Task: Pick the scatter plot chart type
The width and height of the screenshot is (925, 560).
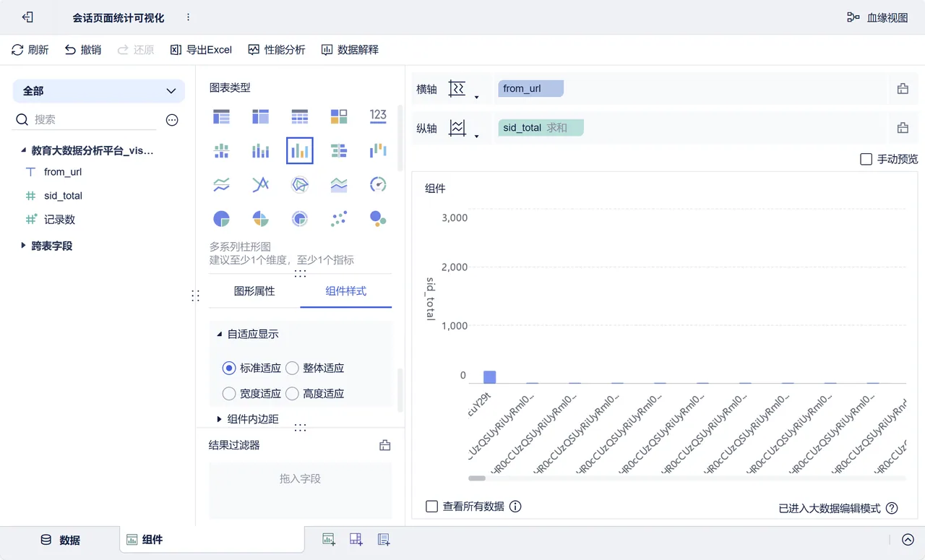Action: click(x=339, y=219)
